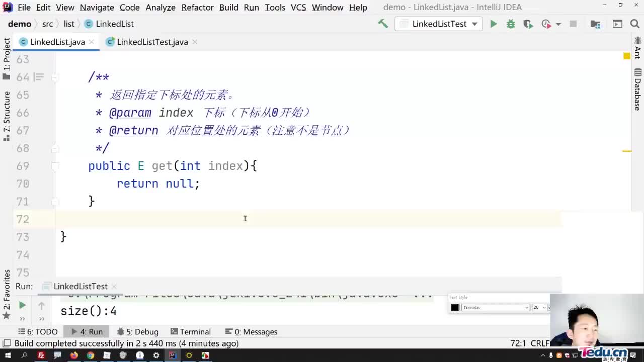Click the CRLF line separator in status bar
644x362 pixels.
(x=539, y=343)
